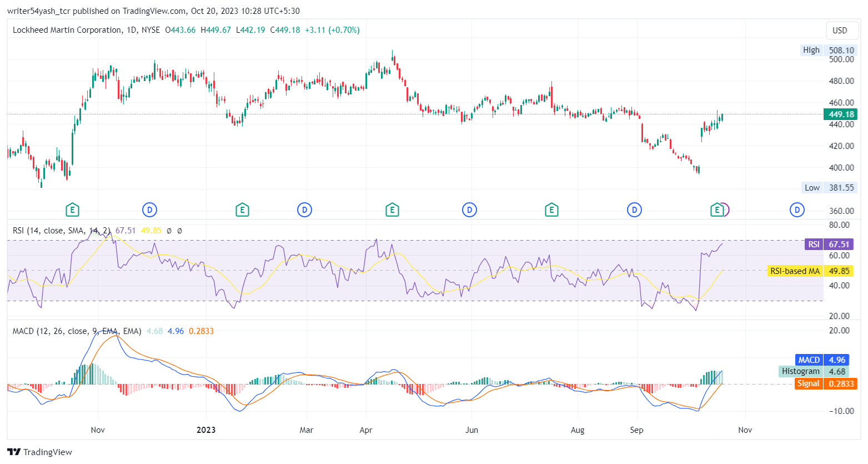Image resolution: width=868 pixels, height=464 pixels.
Task: Click the 2023 year label on time axis
Action: tap(206, 430)
